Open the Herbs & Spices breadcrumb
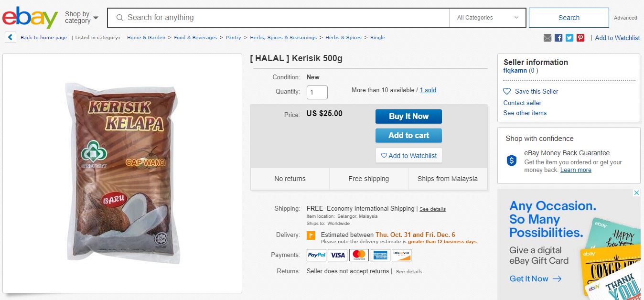The width and height of the screenshot is (644, 300). [x=343, y=38]
